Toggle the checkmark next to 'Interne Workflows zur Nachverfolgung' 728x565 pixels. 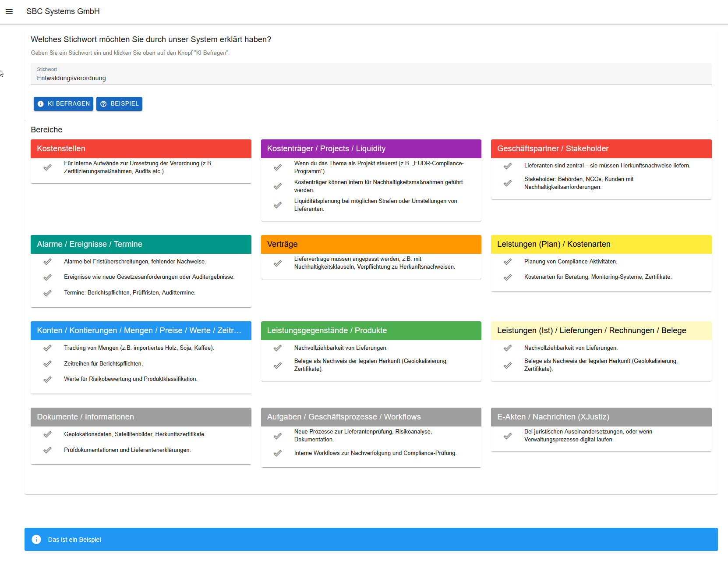point(278,453)
